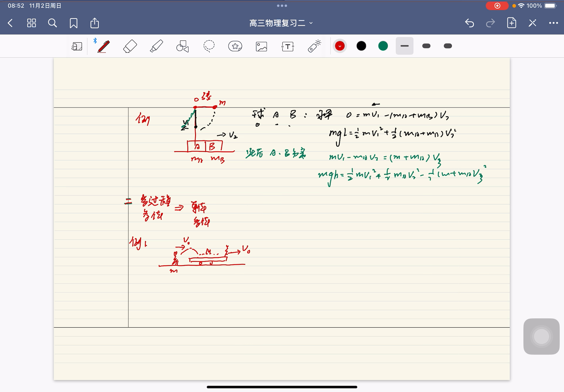Screen dimensions: 564x392
Task: Toggle the zoom window tool
Action: 77,46
